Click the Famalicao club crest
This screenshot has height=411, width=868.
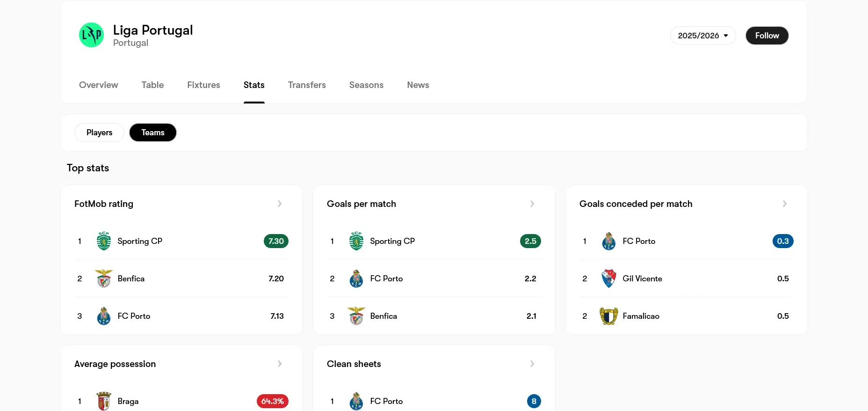609,316
